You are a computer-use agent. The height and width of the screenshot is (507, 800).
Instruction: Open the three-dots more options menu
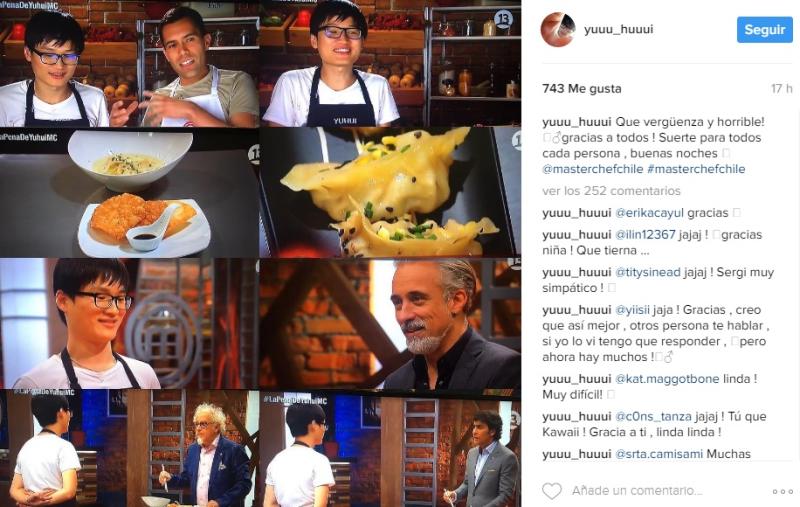(782, 492)
